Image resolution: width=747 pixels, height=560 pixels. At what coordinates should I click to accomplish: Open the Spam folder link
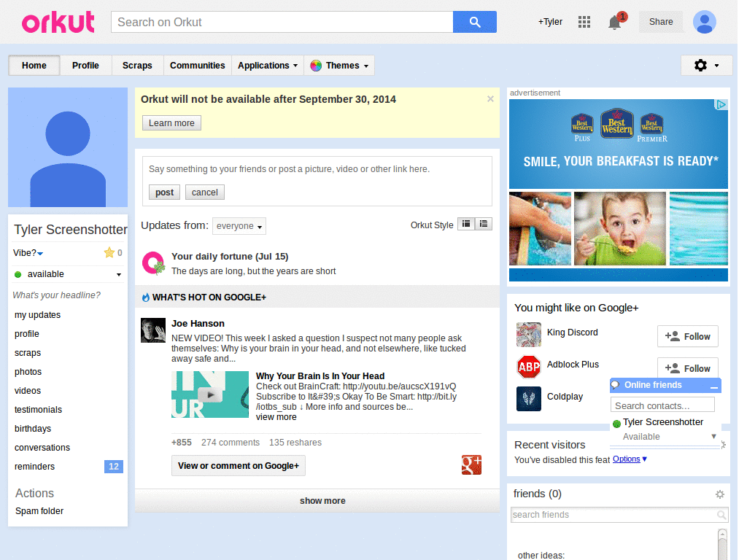tap(39, 511)
